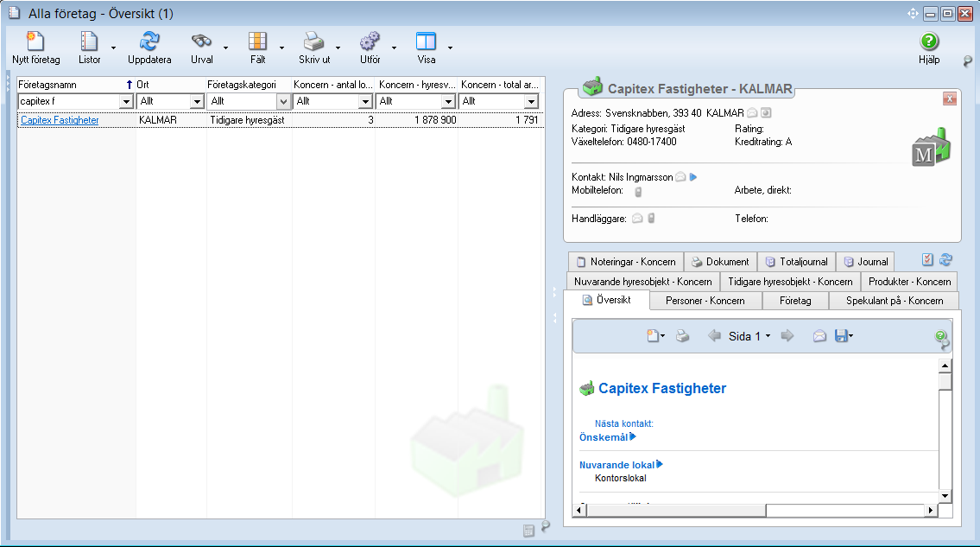Click the Handläggare mobile phone icon
Screen dimensions: 980x547
pos(651,218)
